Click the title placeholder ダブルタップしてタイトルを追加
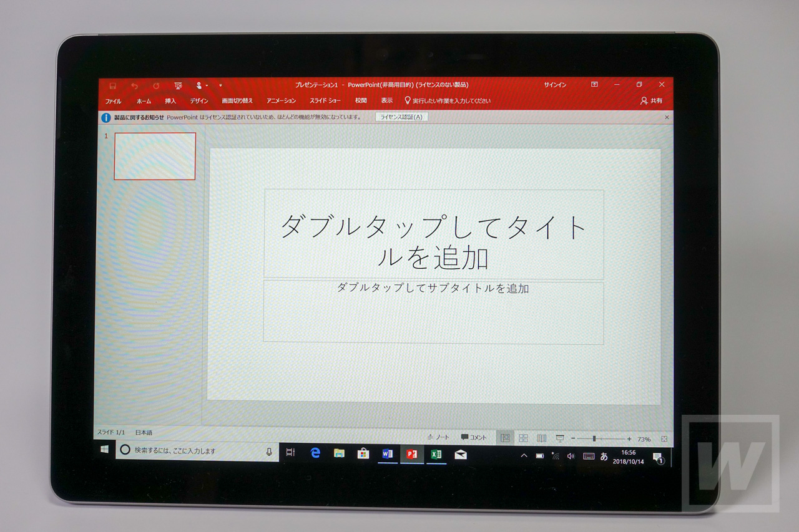 tap(434, 235)
